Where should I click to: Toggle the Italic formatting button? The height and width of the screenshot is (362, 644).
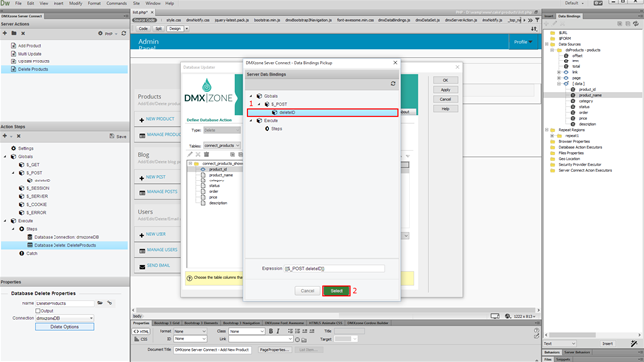click(x=278, y=331)
